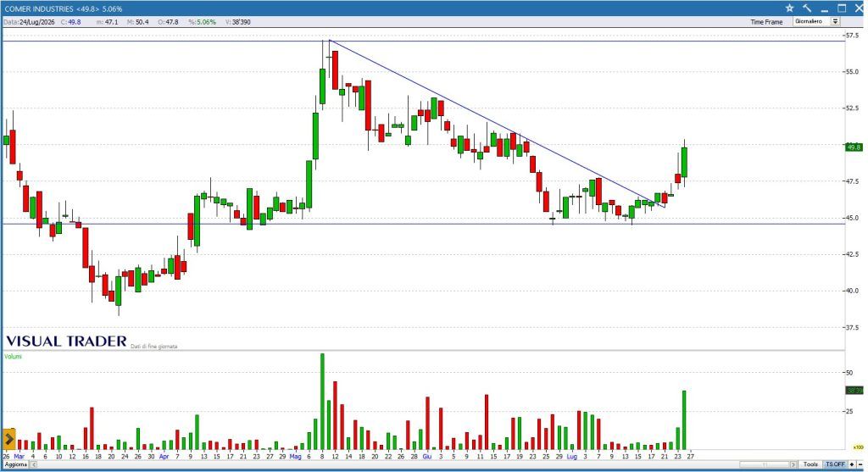Click the tallest green volume bar

point(322,401)
